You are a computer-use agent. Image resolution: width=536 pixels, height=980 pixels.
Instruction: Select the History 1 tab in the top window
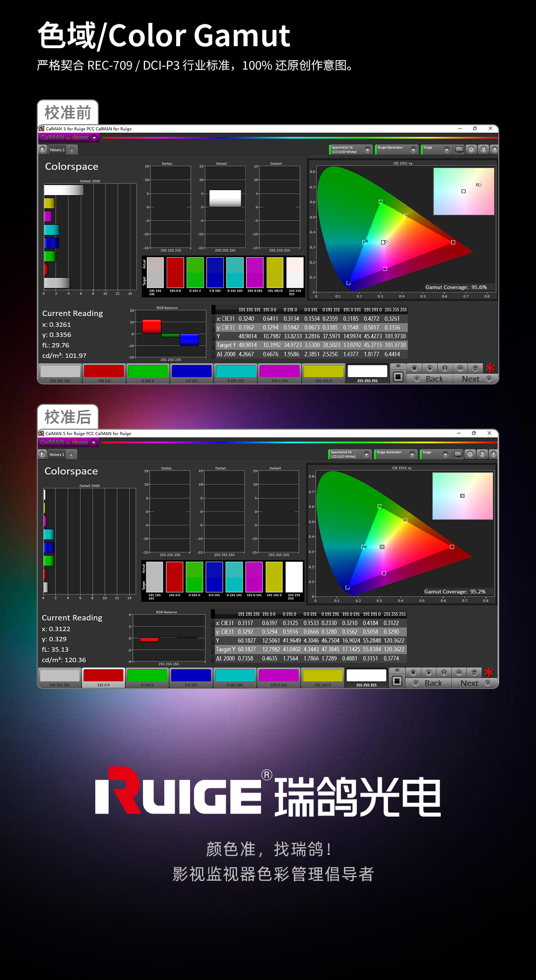(x=57, y=150)
